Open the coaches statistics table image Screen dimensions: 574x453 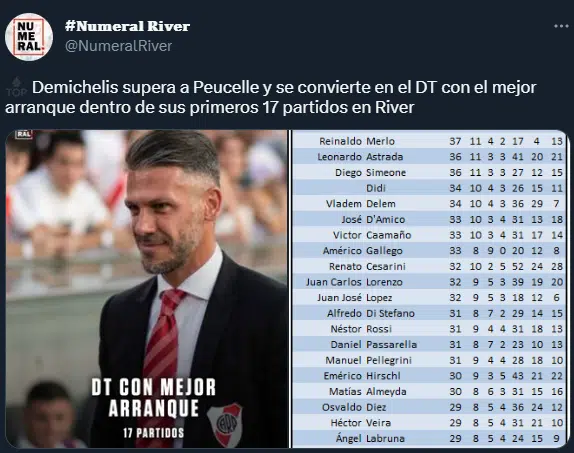430,289
